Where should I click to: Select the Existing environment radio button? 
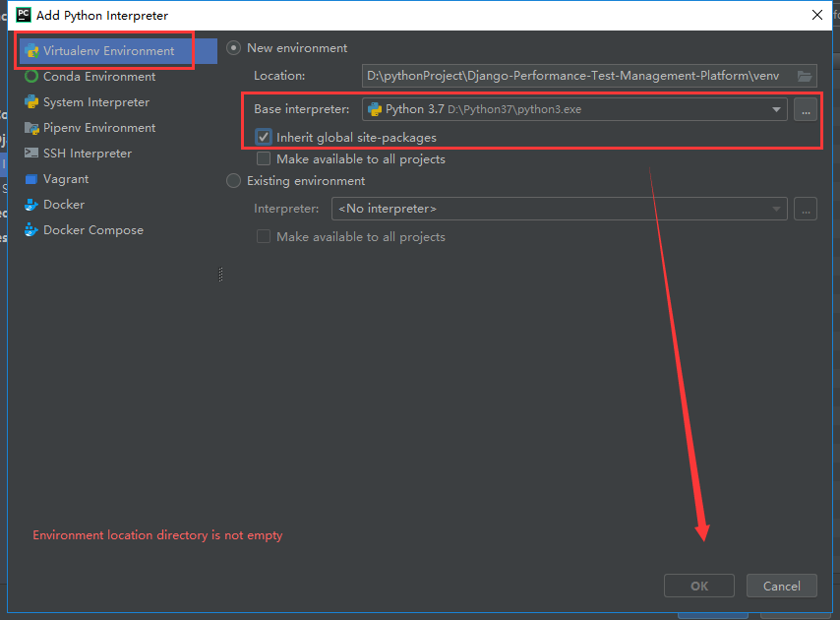pos(233,181)
